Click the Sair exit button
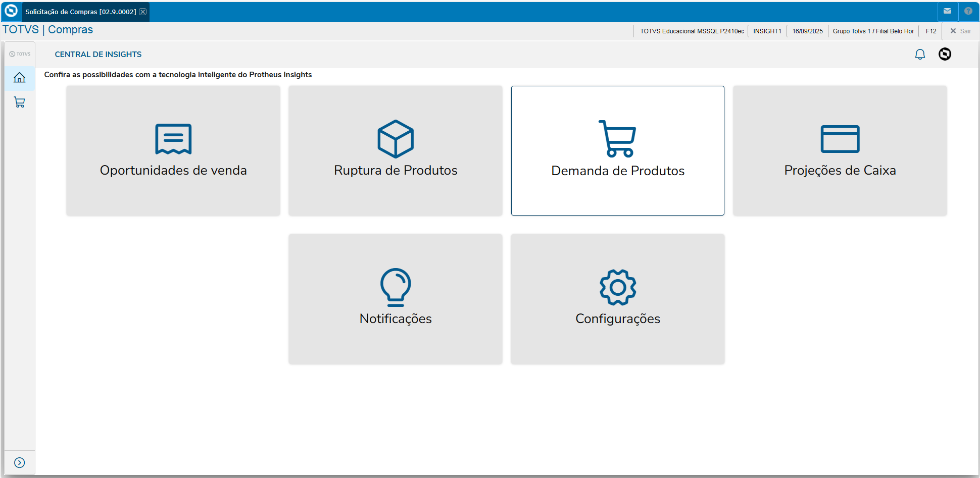 point(960,31)
